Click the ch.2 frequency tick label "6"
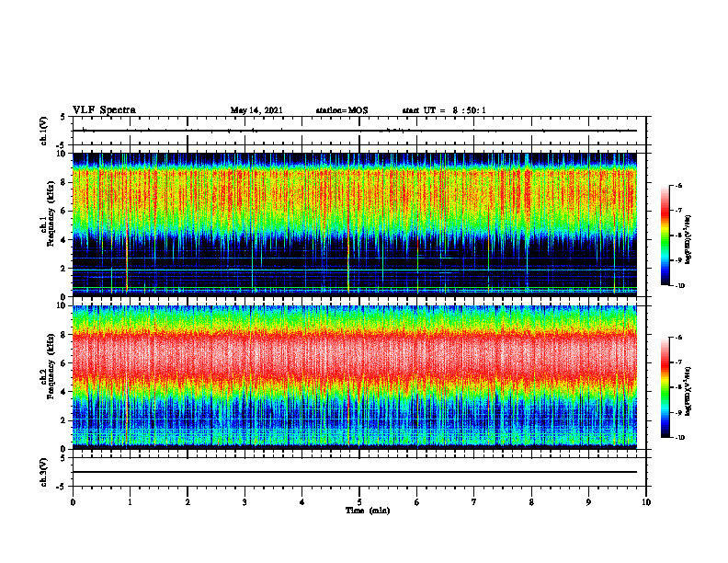This screenshot has height=563, width=728. [x=64, y=363]
